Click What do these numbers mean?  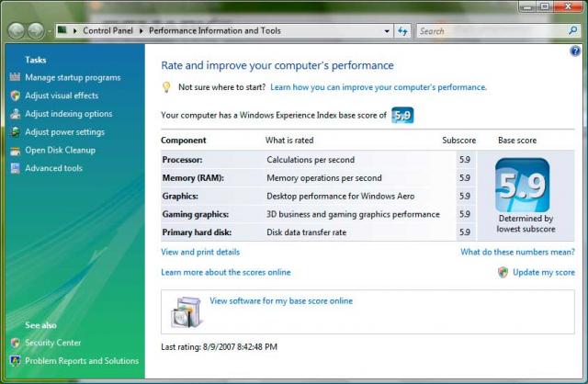point(517,252)
